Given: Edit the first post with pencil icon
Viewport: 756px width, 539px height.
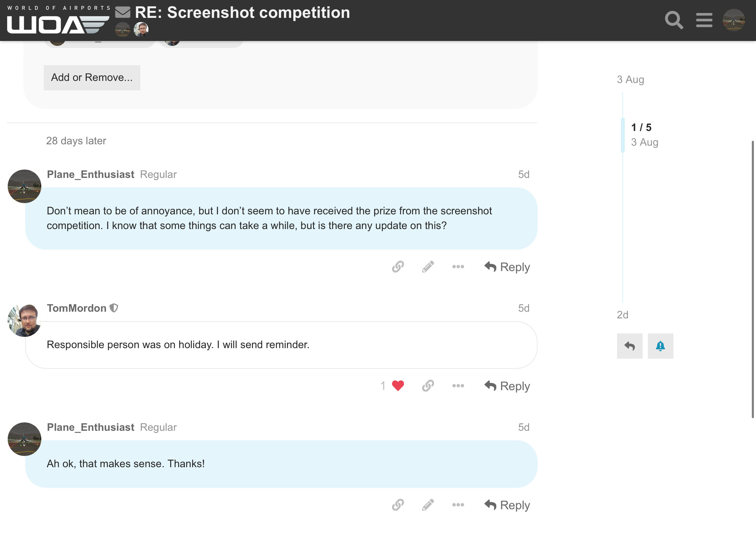Looking at the screenshot, I should click(428, 267).
